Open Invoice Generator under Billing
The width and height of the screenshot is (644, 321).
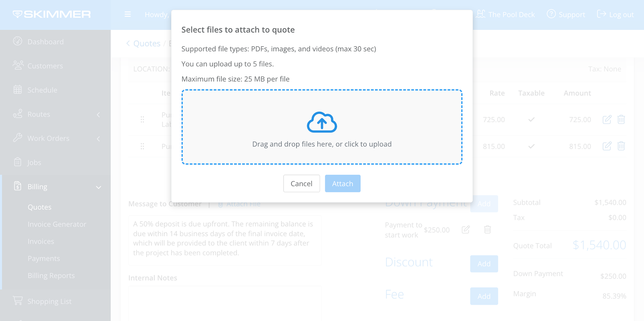(57, 224)
